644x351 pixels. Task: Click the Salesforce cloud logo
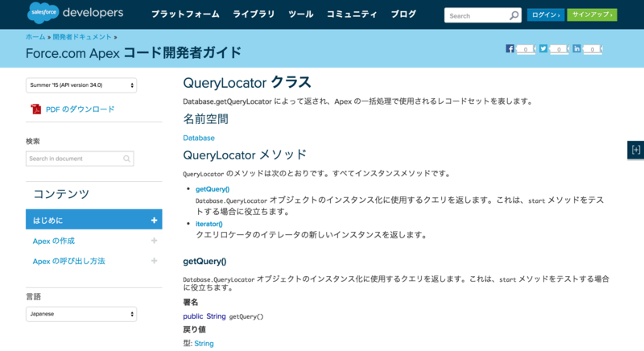43,12
